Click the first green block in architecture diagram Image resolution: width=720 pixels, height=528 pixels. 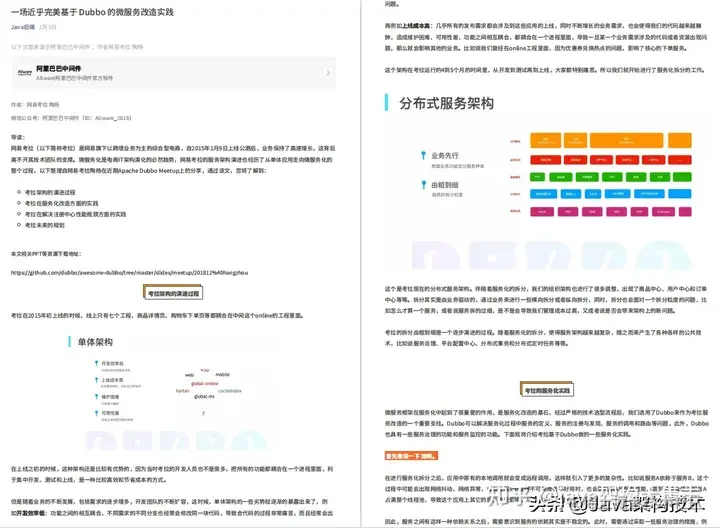(x=538, y=177)
